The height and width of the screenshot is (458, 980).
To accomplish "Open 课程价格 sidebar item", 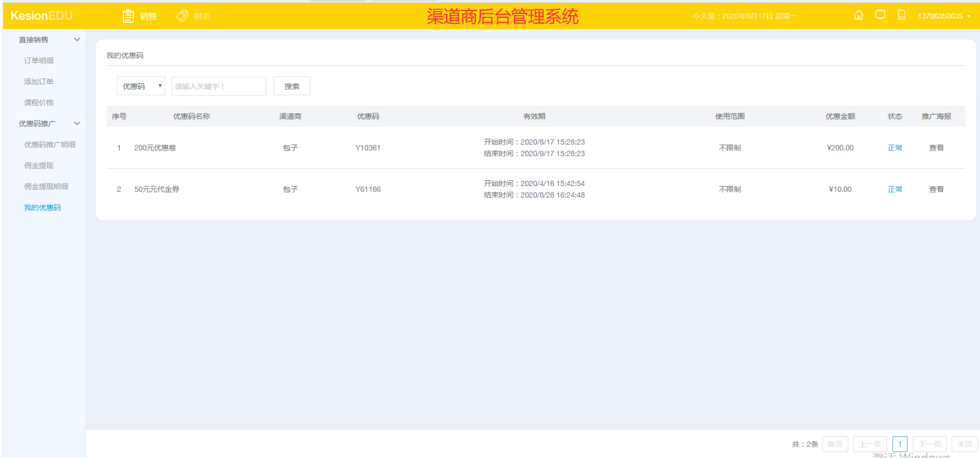I will (x=39, y=102).
